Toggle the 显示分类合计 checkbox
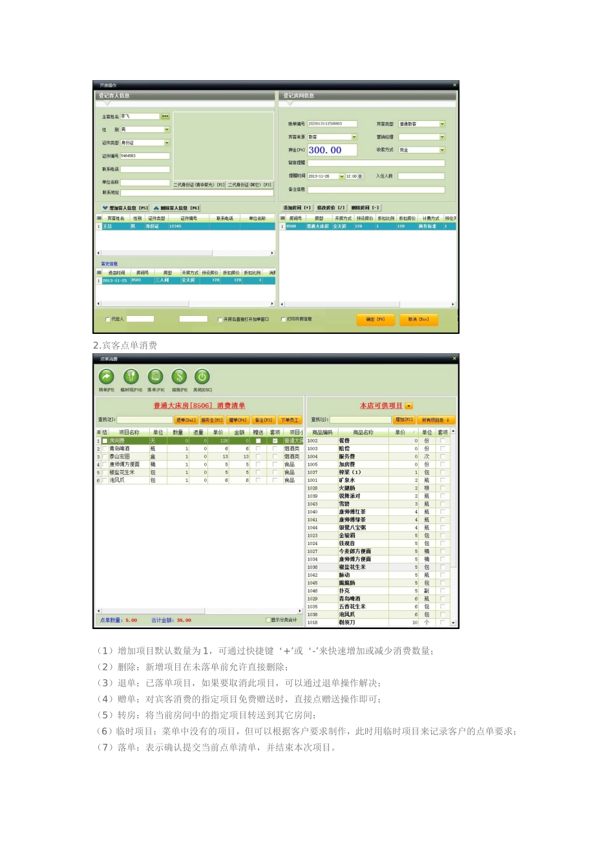 point(268,620)
